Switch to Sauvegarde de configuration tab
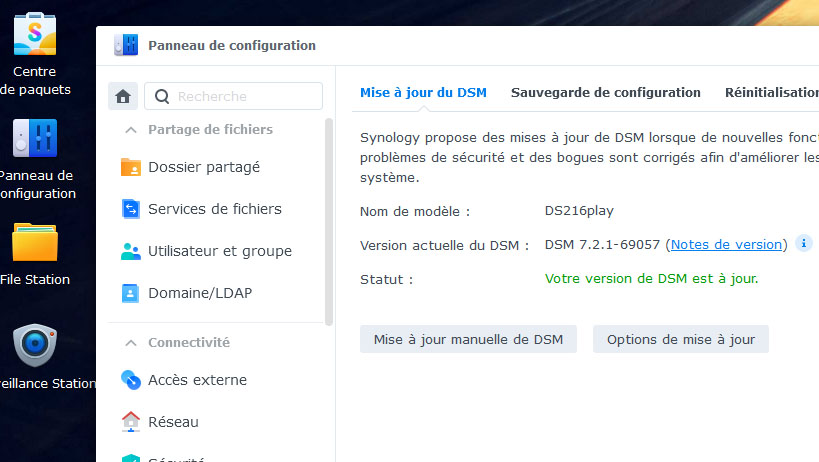The width and height of the screenshot is (819, 462). (605, 92)
